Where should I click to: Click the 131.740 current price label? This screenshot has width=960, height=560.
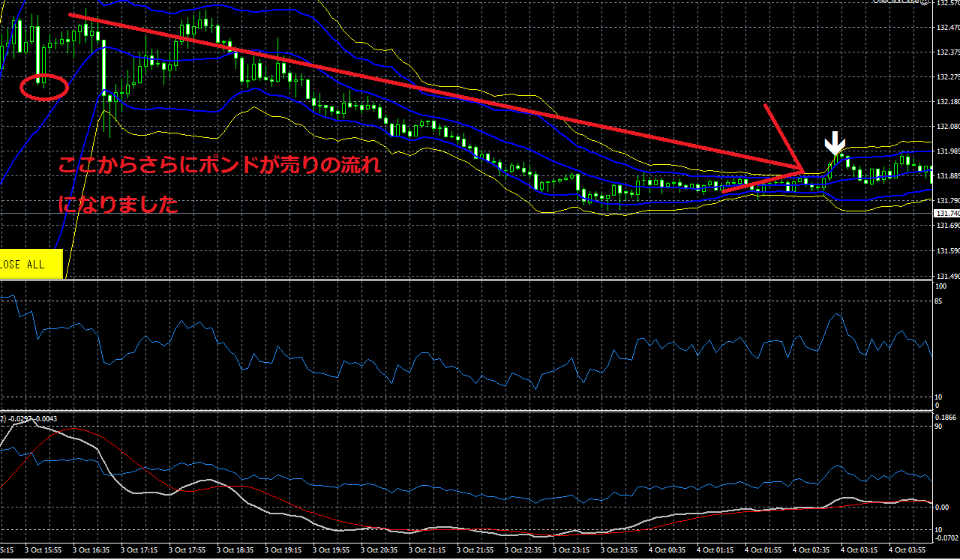[x=946, y=214]
